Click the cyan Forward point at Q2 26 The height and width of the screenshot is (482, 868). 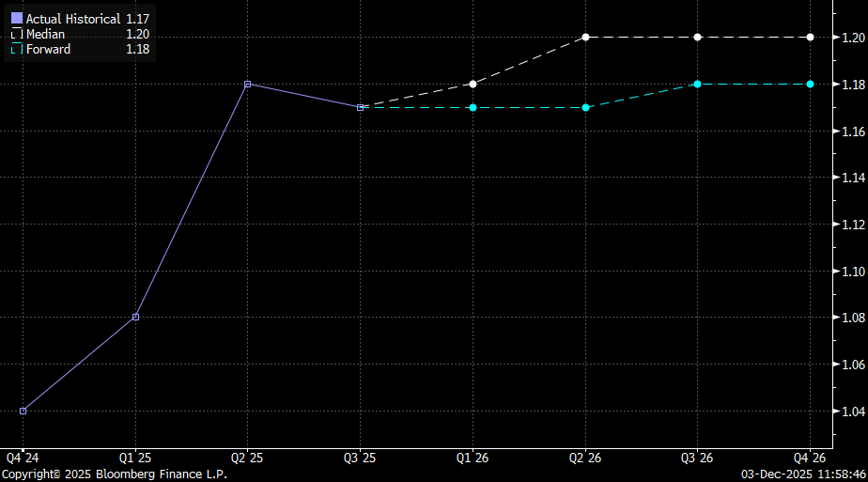pos(585,107)
